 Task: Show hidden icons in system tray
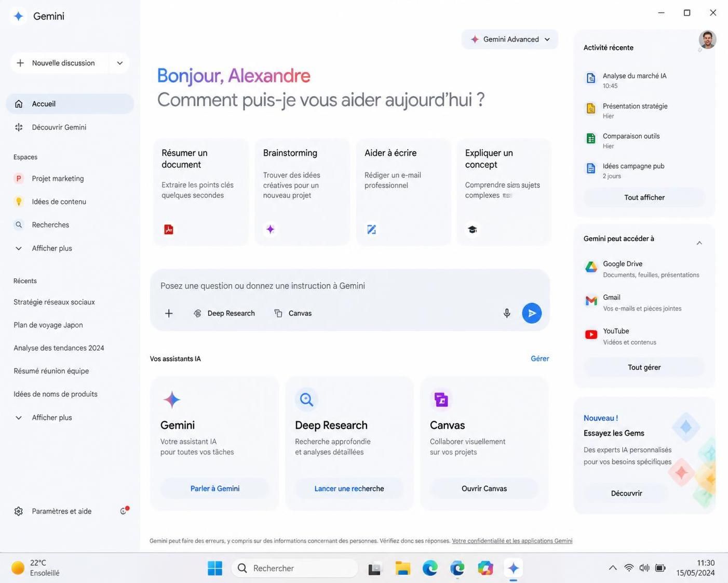(613, 568)
